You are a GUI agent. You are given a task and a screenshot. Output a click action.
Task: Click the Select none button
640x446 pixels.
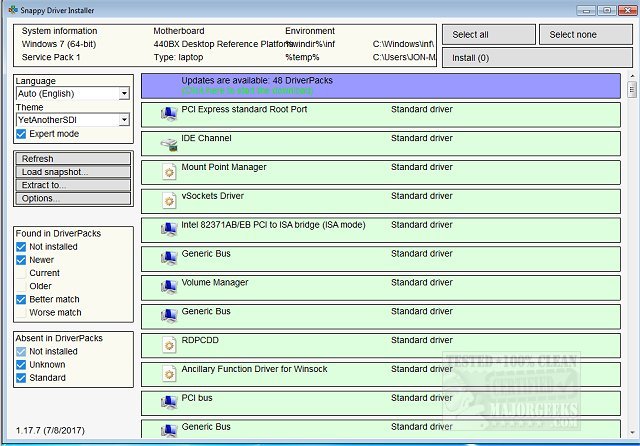tap(586, 35)
